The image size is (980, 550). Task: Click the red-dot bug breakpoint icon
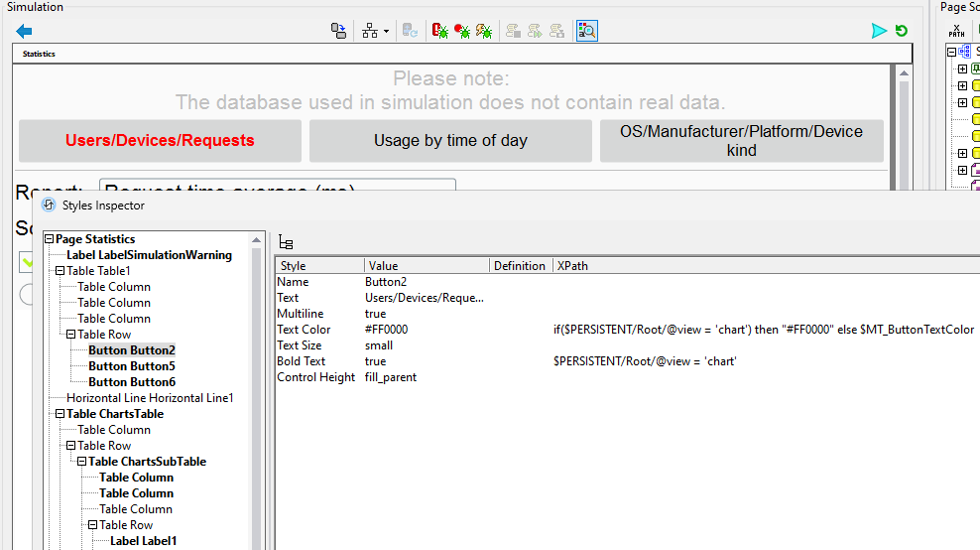click(462, 31)
